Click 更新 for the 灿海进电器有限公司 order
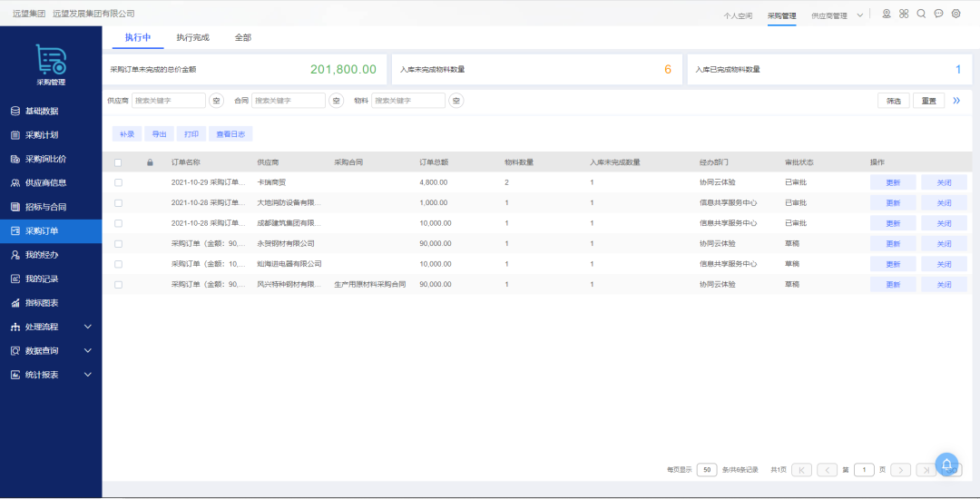Viewport: 980px width, 499px height. pos(893,264)
